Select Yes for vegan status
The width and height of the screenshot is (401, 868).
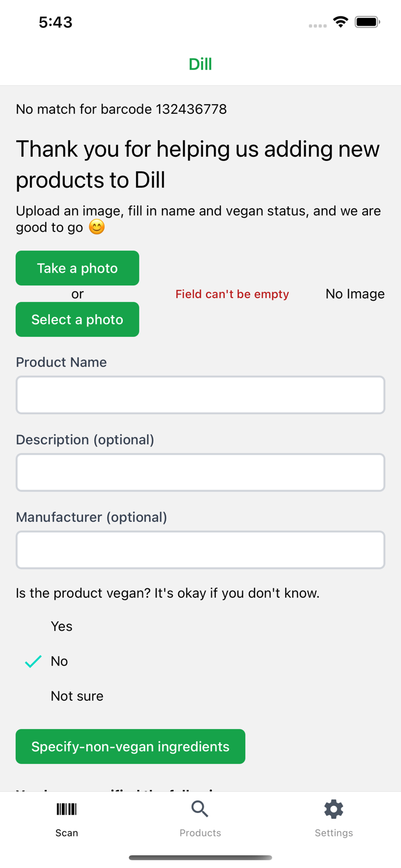[x=61, y=626]
